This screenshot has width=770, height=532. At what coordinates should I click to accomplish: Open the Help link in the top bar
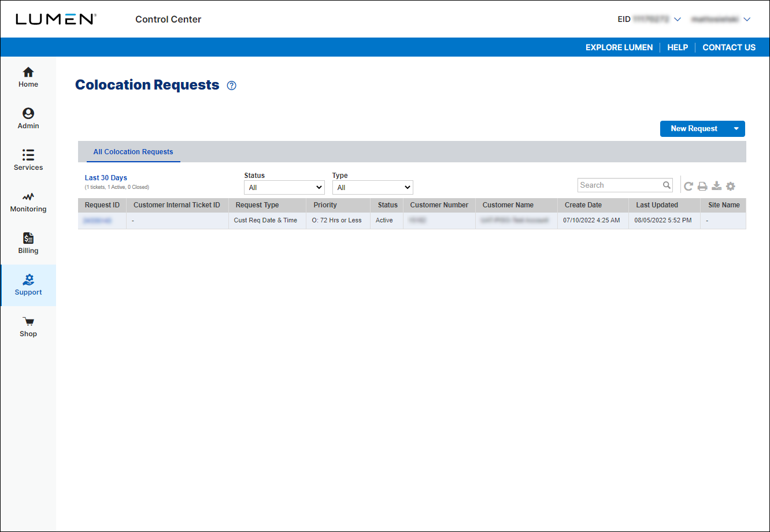(678, 47)
